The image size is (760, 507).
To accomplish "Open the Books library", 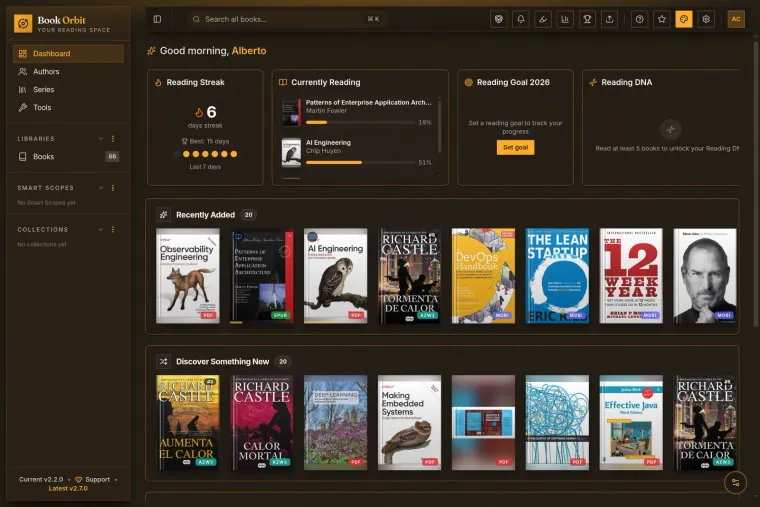I will coord(68,157).
